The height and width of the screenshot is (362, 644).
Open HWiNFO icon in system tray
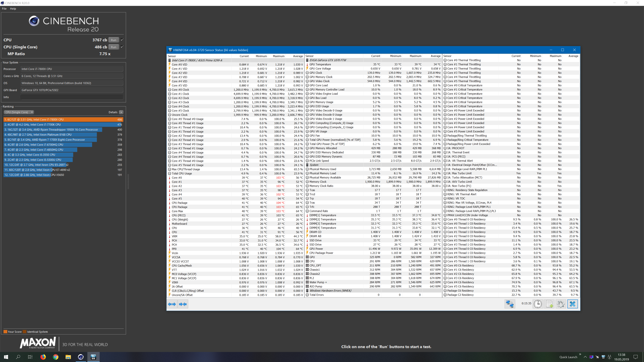(603, 357)
